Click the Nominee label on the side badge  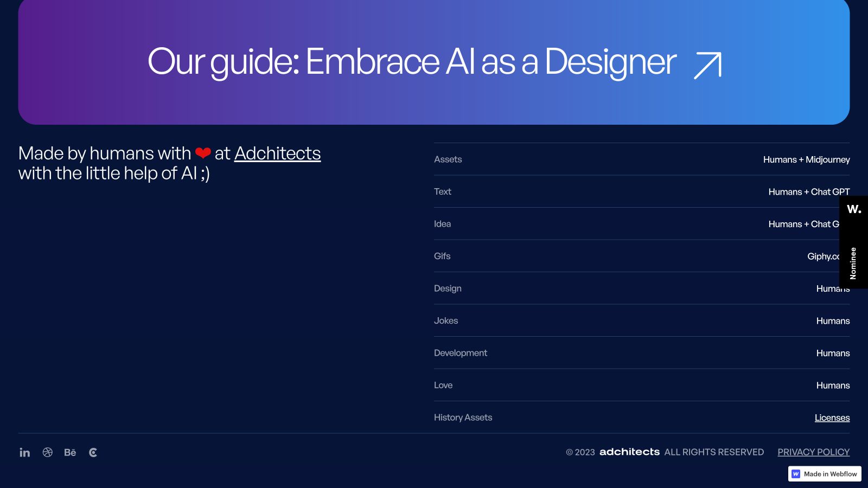pyautogui.click(x=853, y=264)
